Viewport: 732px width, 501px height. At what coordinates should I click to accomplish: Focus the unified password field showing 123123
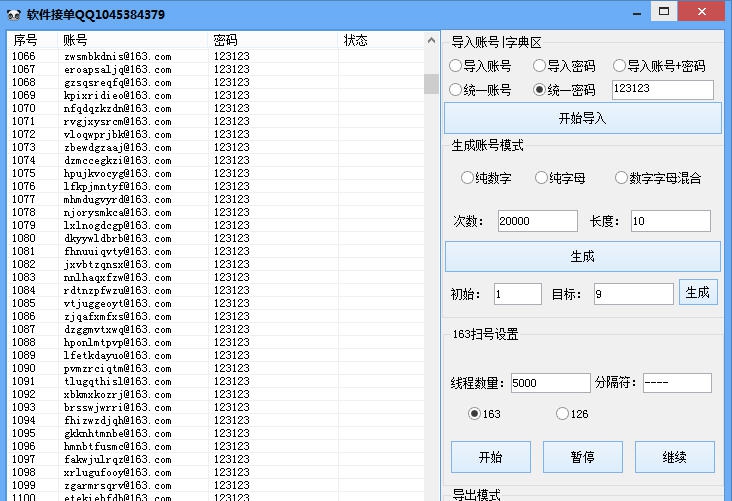(663, 90)
